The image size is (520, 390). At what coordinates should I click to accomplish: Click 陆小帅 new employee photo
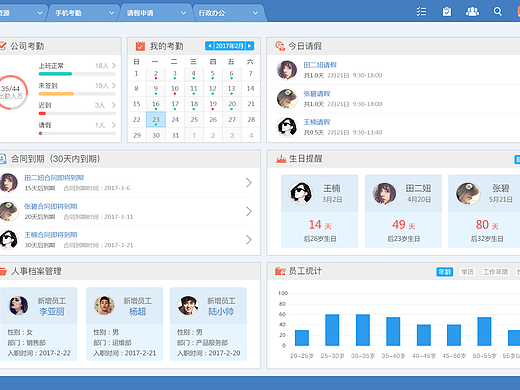click(188, 305)
